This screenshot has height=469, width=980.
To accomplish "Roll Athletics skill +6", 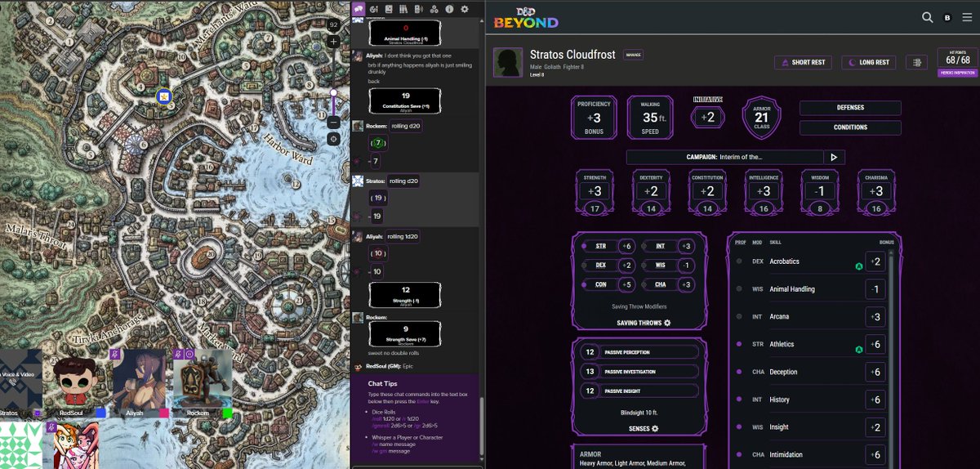I will pos(875,345).
